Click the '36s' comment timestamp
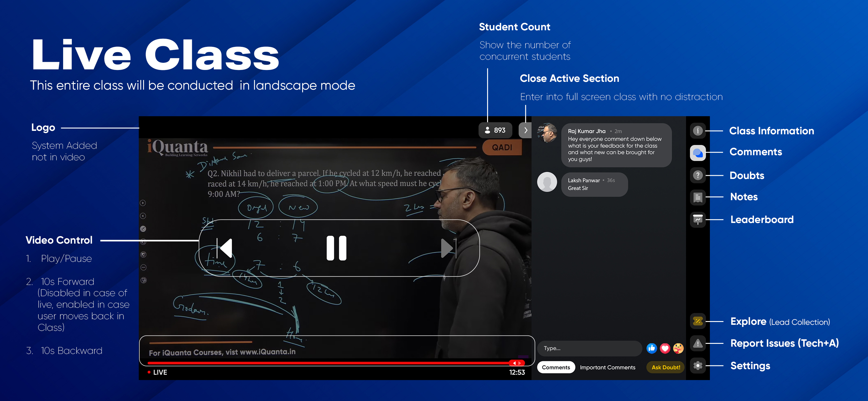868x401 pixels. coord(611,180)
